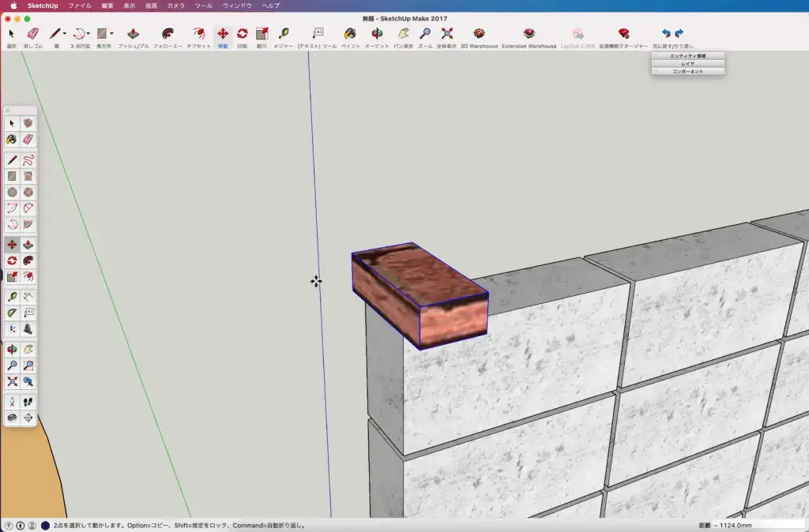Screen dimensions: 809x532
Task: Choose the Freehand tool in left palette
Action: coord(28,159)
